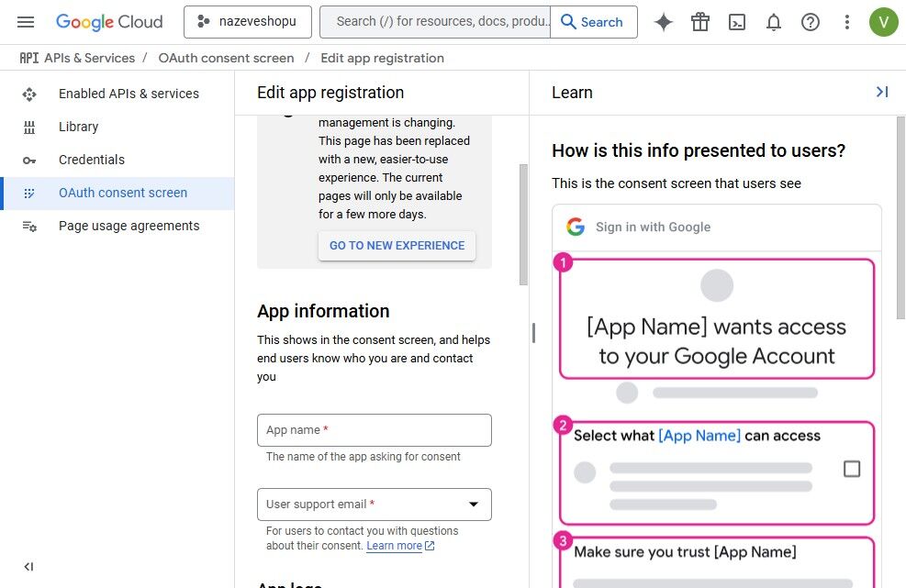The width and height of the screenshot is (906, 588).
Task: Open the account avatar V
Action: [x=883, y=22]
